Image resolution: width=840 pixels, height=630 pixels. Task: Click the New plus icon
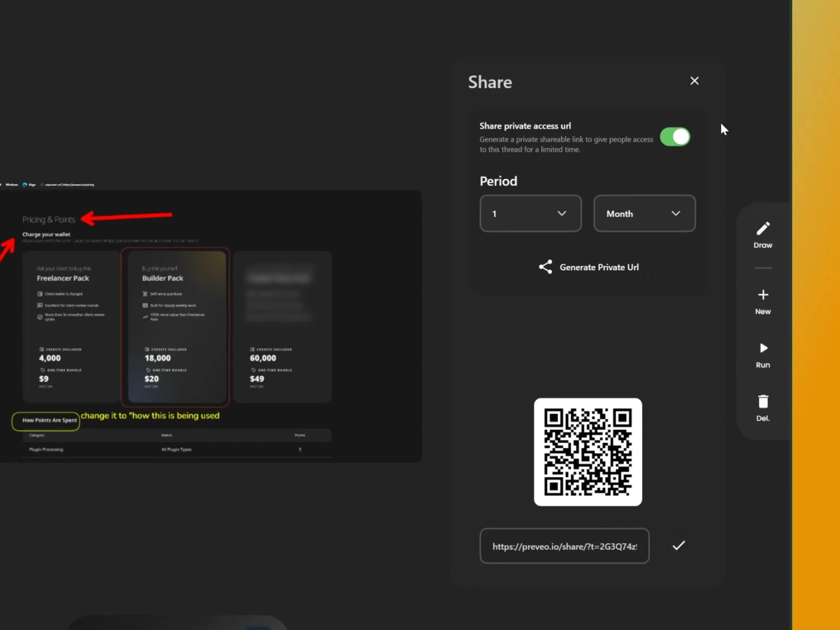pos(763,295)
